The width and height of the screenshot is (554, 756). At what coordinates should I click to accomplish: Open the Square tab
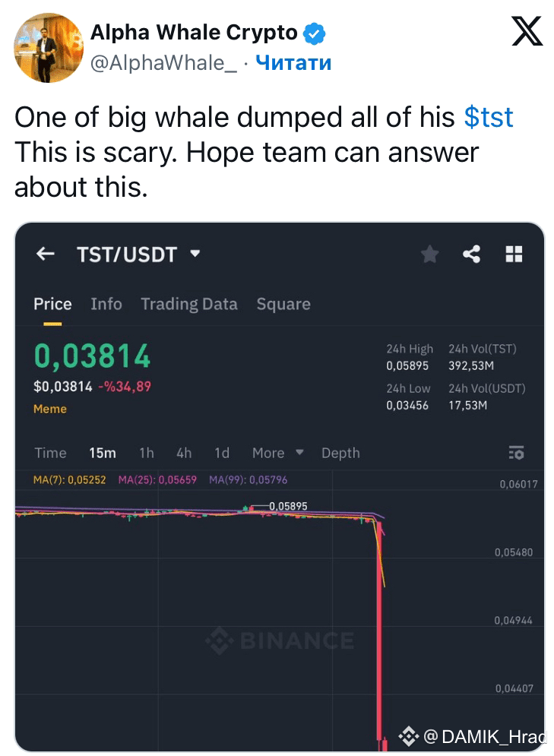(283, 304)
